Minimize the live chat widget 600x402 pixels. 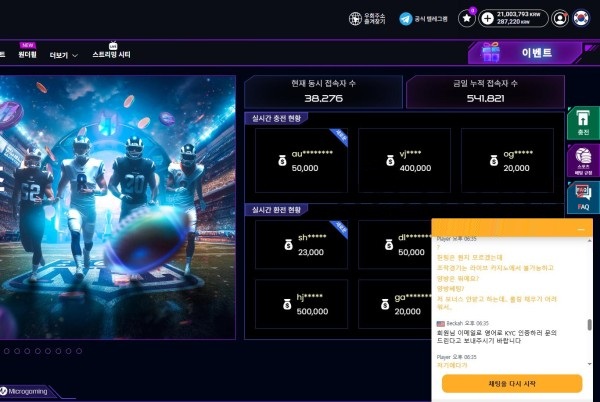pyautogui.click(x=579, y=229)
